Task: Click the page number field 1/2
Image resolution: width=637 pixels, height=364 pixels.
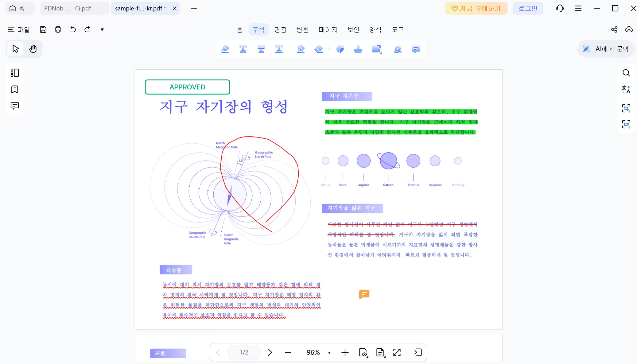Action: pyautogui.click(x=244, y=352)
